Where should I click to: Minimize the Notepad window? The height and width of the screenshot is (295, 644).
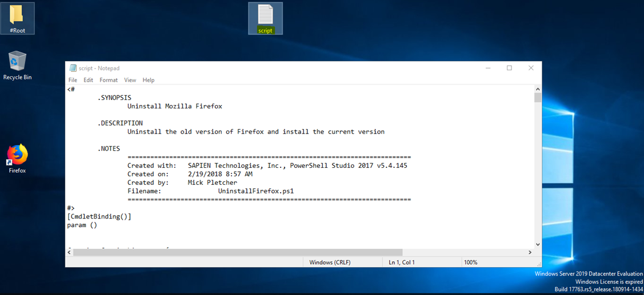click(x=487, y=68)
